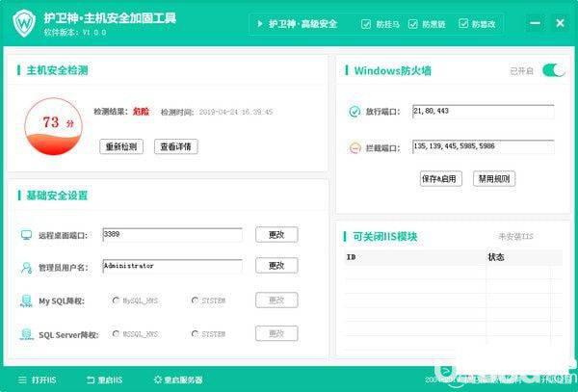Click the 护卫神·高级安全 link text
This screenshot has height=392, width=578.
coord(302,24)
